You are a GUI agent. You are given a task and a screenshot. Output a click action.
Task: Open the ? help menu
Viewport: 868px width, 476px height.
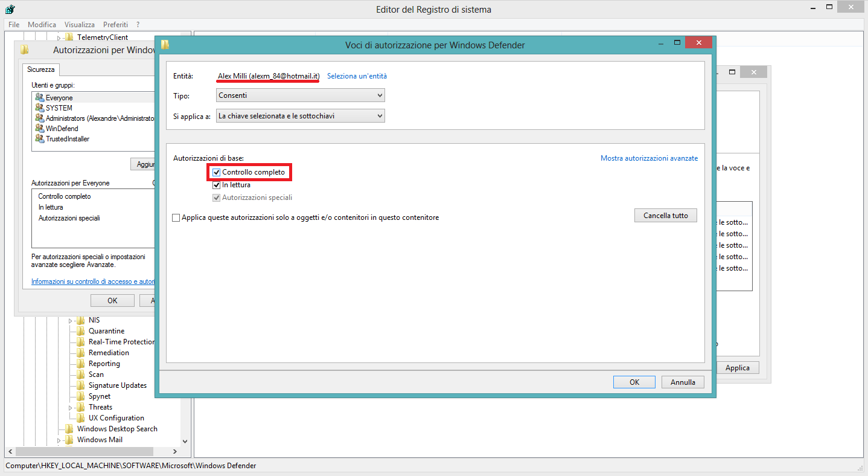tap(138, 25)
